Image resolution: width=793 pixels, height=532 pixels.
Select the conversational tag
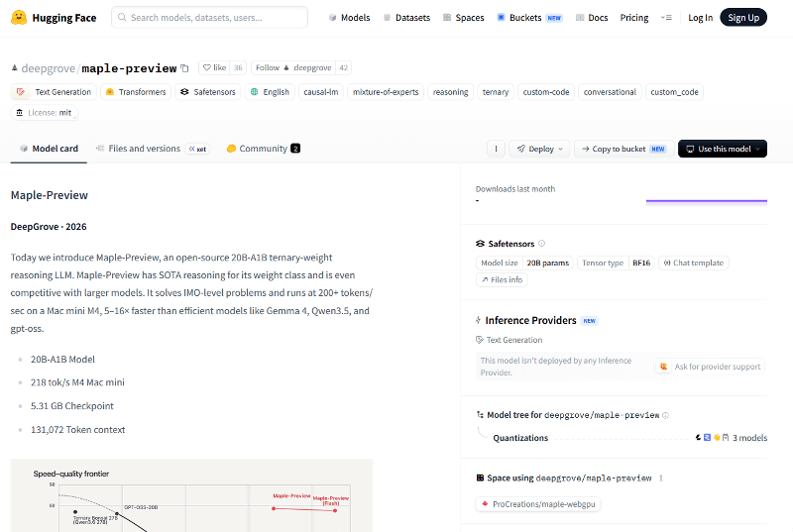[x=610, y=92]
